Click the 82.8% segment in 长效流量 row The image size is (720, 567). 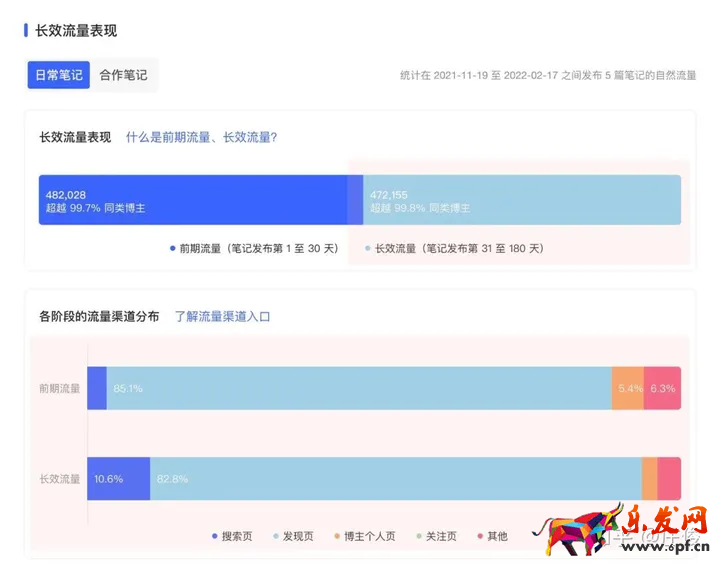pos(396,478)
